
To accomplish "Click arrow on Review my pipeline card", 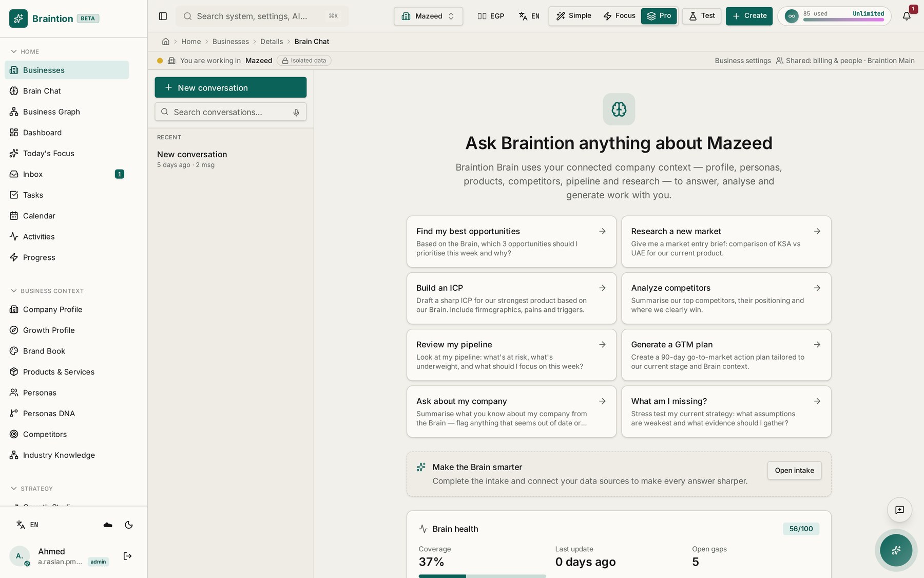I will click(x=602, y=344).
